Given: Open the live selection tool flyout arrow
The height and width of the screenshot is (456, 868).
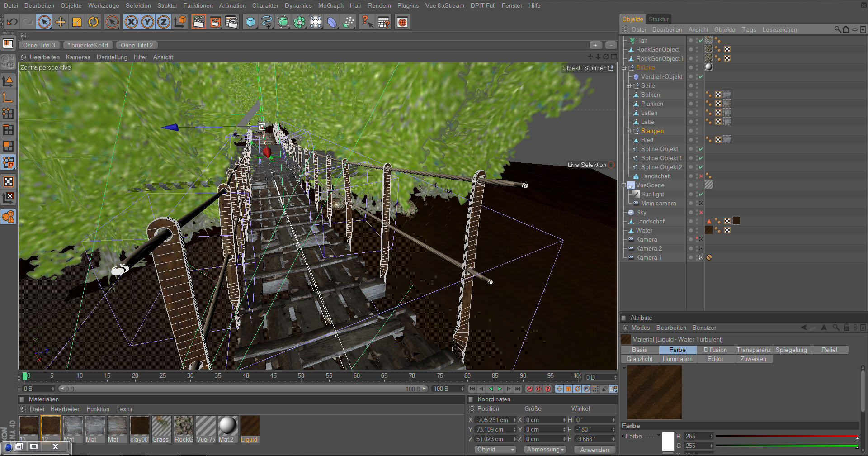Looking at the screenshot, I should 49,27.
